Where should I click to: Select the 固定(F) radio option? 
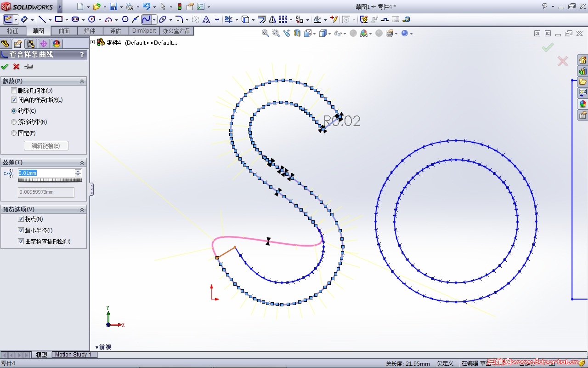point(14,133)
